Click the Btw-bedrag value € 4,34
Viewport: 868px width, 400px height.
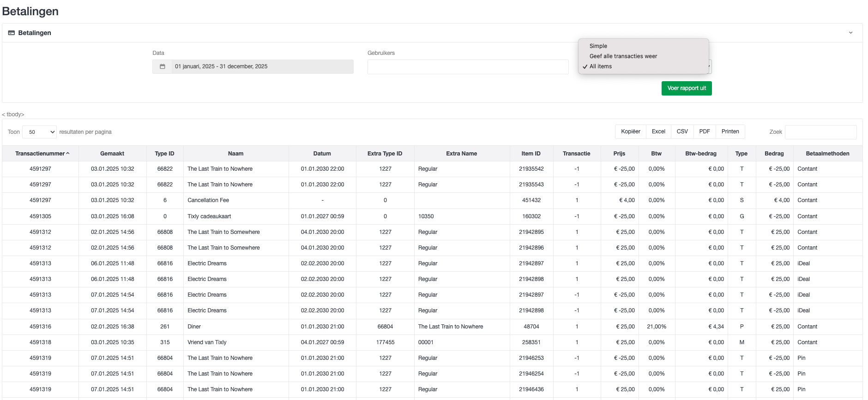[716, 327]
